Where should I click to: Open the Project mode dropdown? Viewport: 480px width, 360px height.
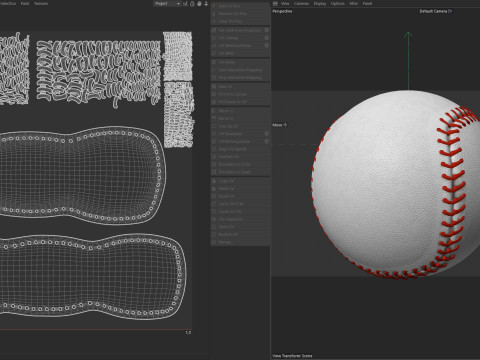(x=167, y=4)
